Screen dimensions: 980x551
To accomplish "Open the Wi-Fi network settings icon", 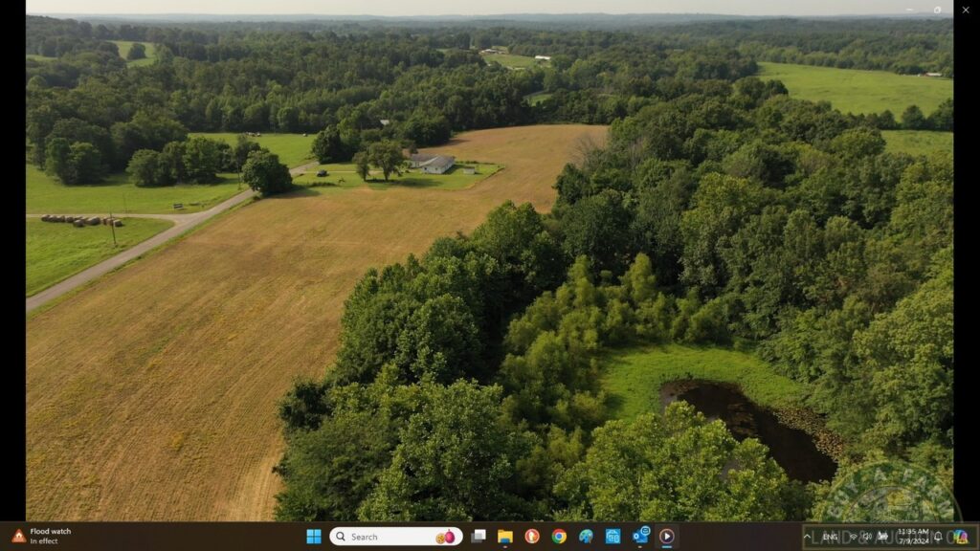I will 853,537.
